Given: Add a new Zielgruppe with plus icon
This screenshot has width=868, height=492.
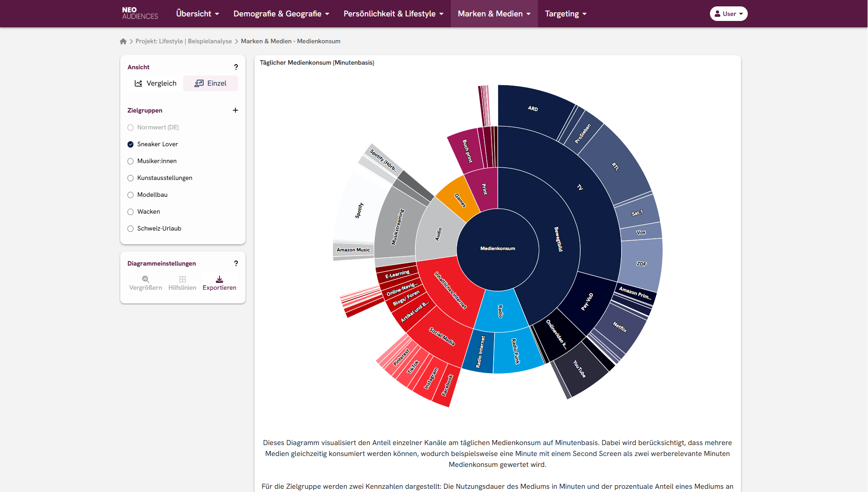Looking at the screenshot, I should coord(235,110).
